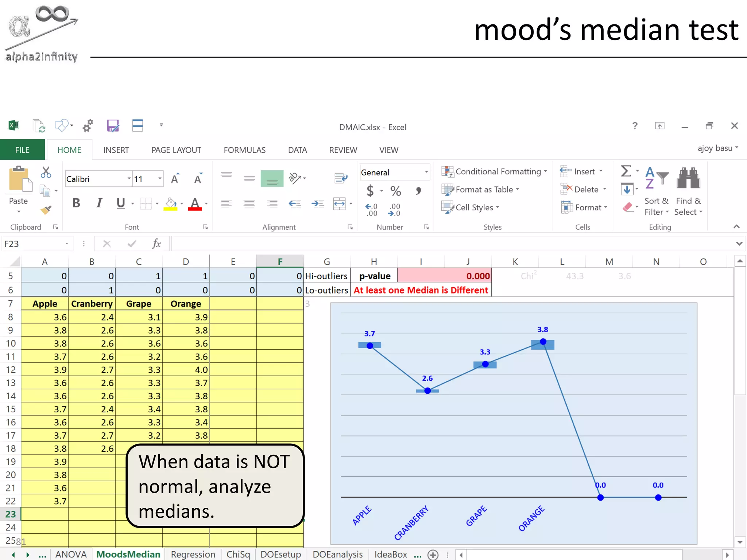Switch to the INSERT ribbon tab

tap(116, 150)
